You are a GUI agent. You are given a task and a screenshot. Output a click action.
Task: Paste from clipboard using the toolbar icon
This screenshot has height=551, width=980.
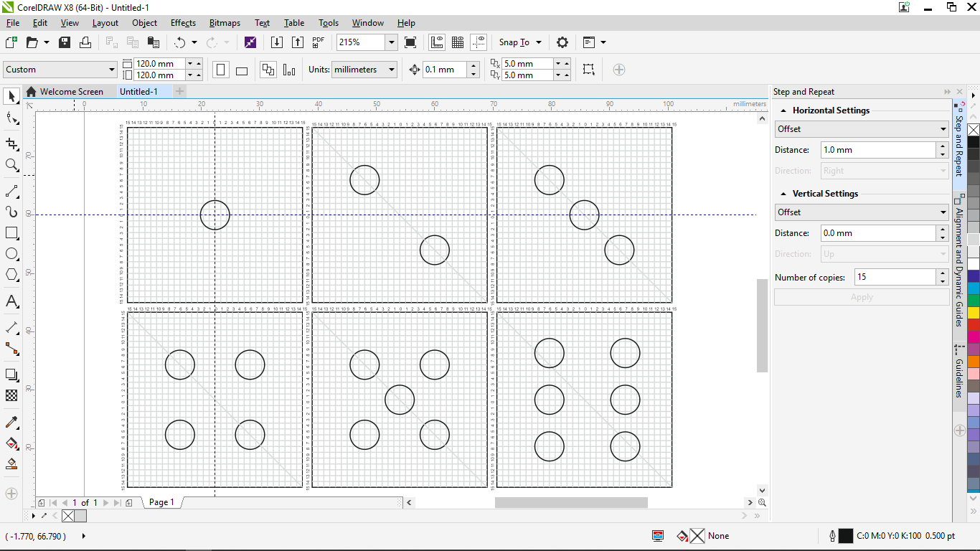(x=153, y=42)
